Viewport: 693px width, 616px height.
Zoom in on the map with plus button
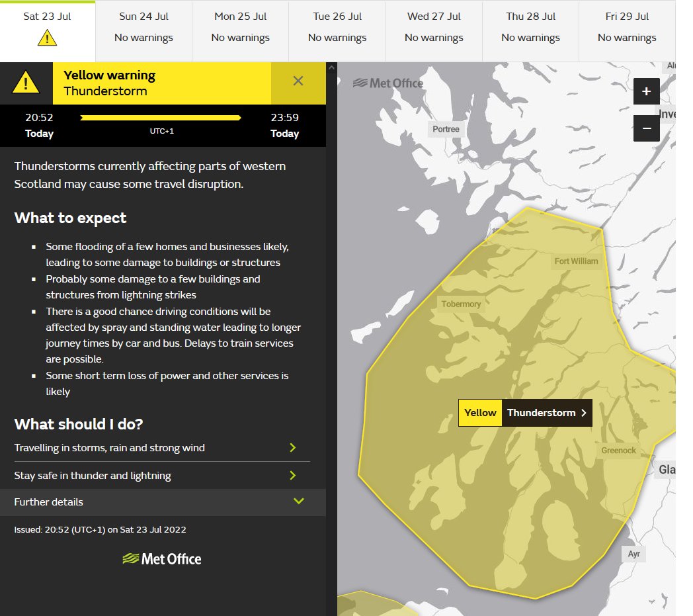pos(646,91)
